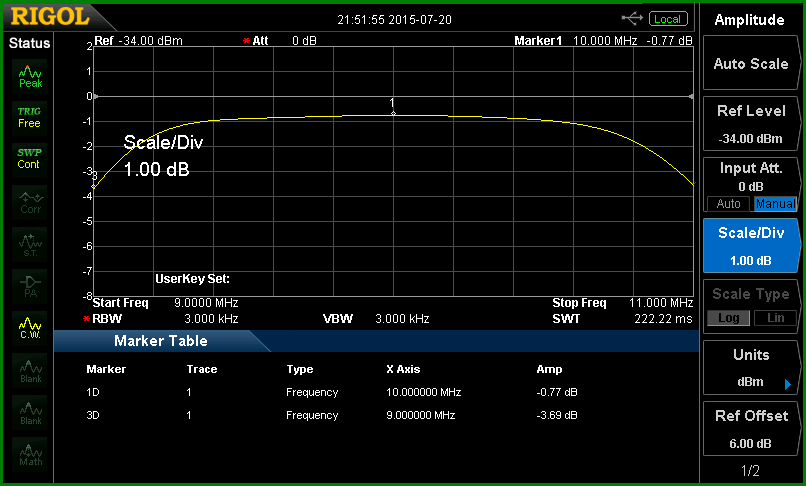
Task: Click the Type column header
Action: (x=300, y=370)
